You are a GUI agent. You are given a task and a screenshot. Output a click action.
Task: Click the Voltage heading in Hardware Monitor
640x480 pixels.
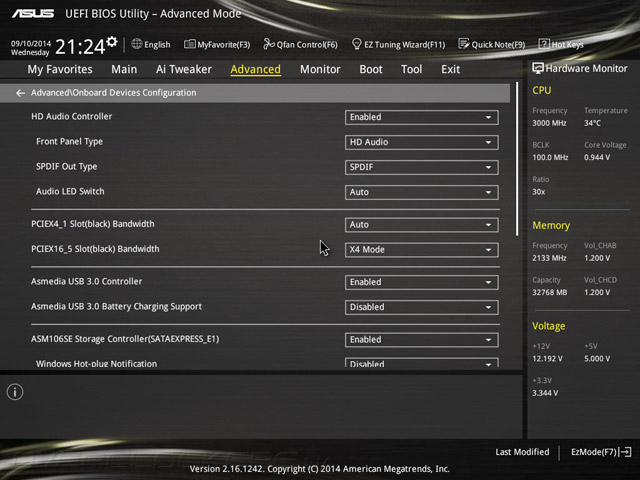(549, 326)
